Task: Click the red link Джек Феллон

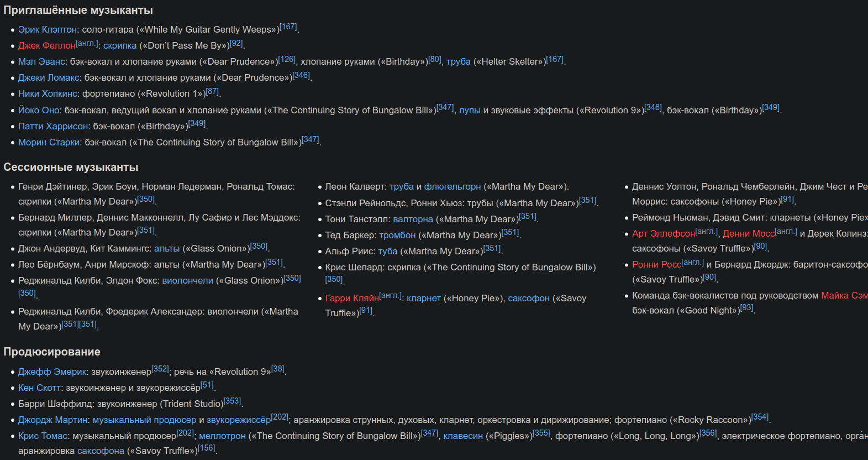Action: [x=46, y=45]
